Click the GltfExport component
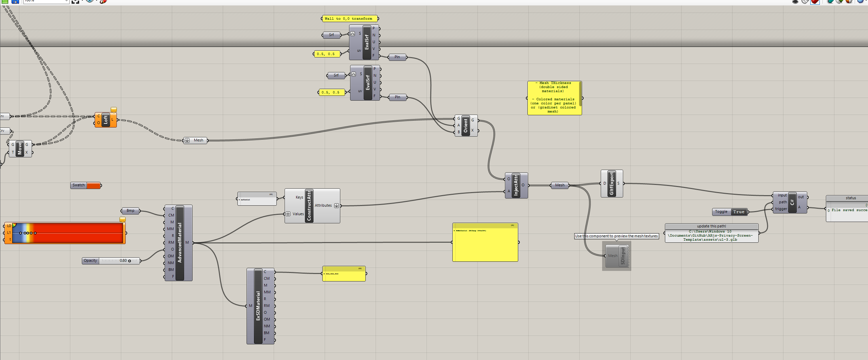This screenshot has width=868, height=360. pyautogui.click(x=612, y=184)
